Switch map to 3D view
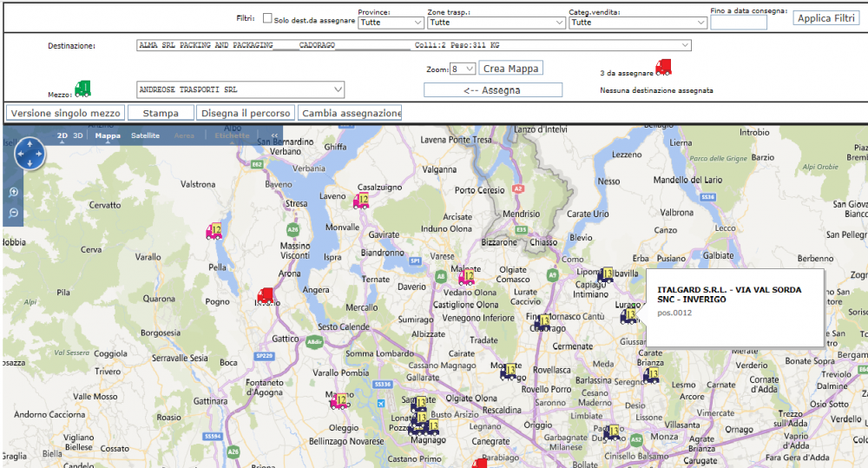The height and width of the screenshot is (468, 868). (x=78, y=135)
